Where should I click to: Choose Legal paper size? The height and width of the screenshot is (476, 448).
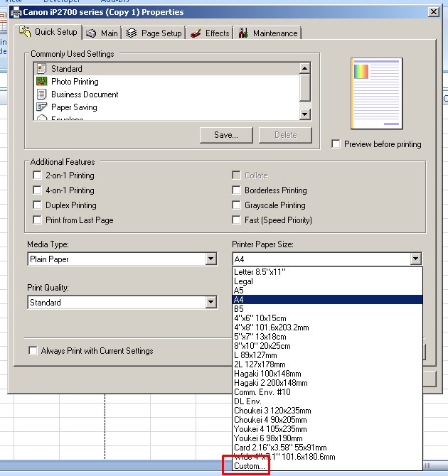coord(327,281)
